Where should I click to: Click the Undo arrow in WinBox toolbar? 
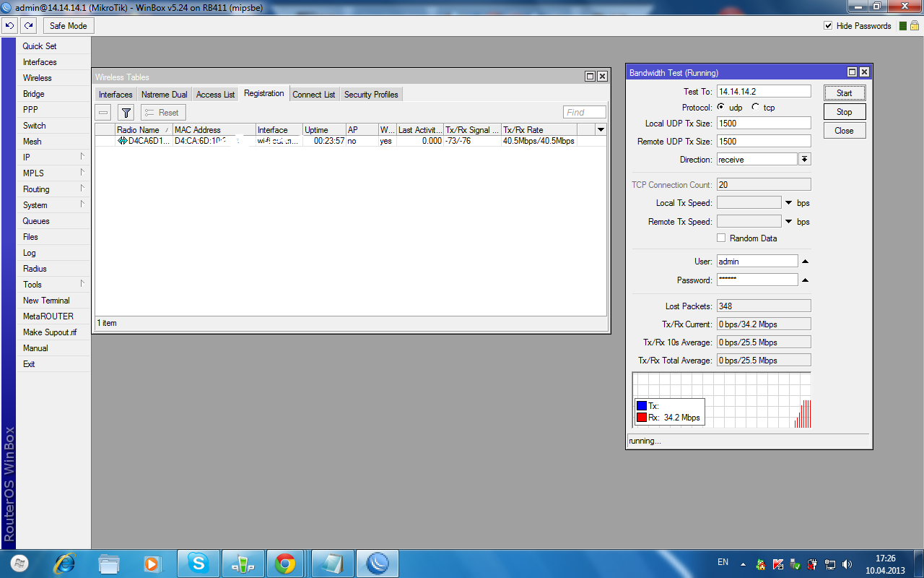click(10, 26)
